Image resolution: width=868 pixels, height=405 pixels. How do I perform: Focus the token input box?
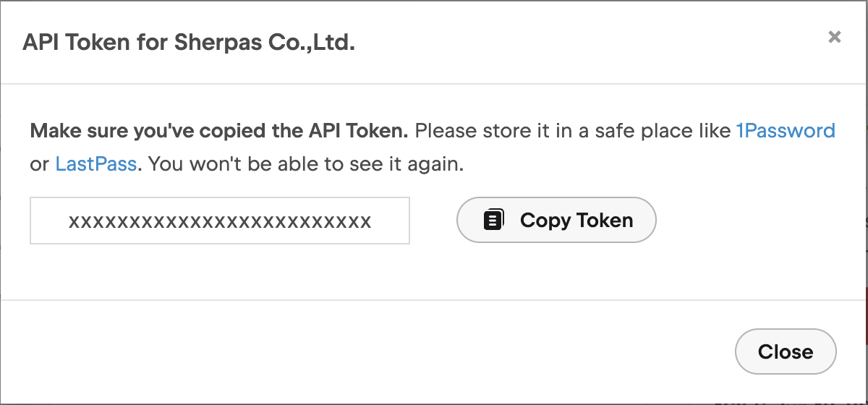click(x=220, y=221)
